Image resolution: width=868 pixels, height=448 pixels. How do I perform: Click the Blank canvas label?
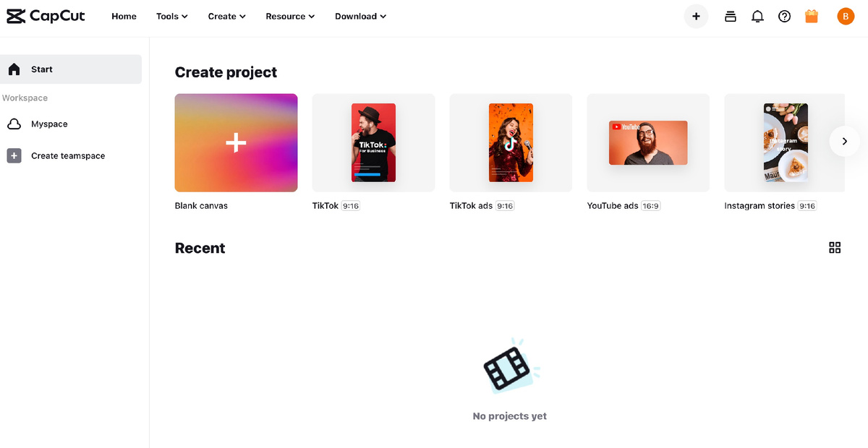(201, 206)
